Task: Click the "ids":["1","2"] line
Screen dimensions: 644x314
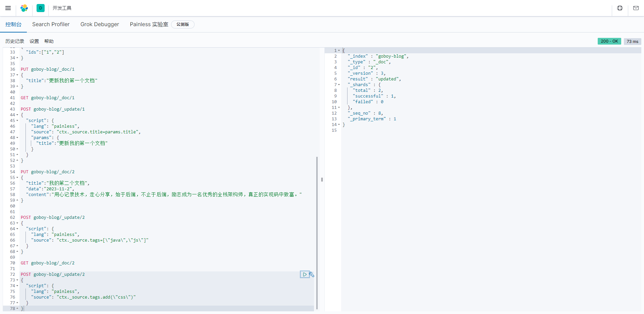Action: [x=45, y=52]
